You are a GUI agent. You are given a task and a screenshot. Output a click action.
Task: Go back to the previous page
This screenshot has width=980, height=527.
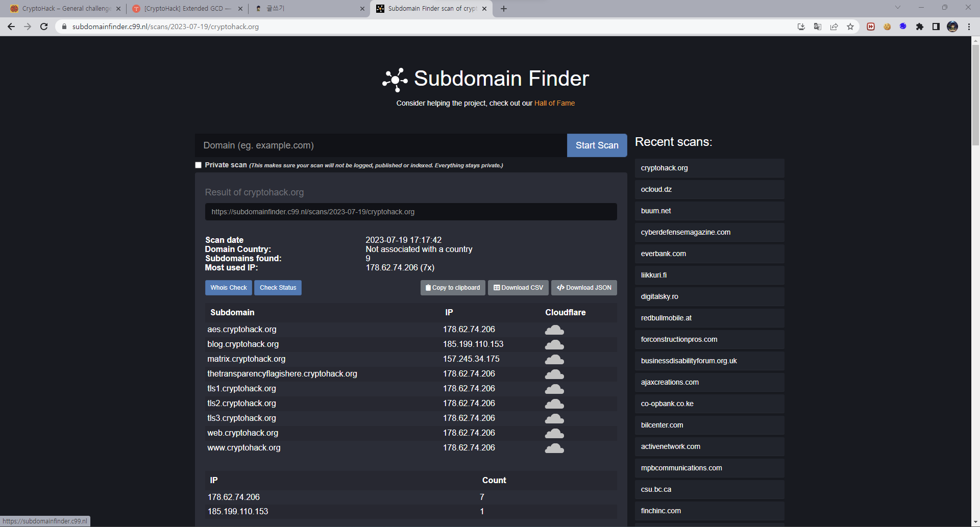coord(11,27)
